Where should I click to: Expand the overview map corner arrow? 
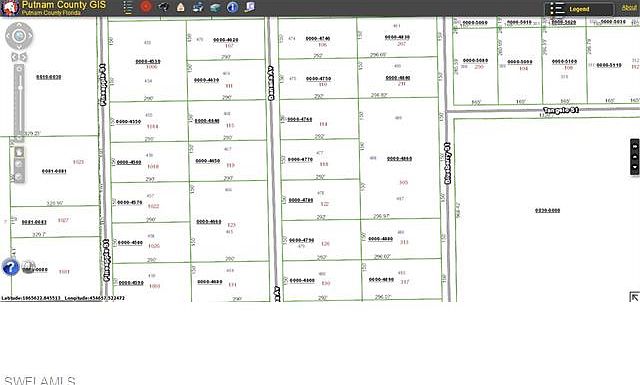coord(634,297)
